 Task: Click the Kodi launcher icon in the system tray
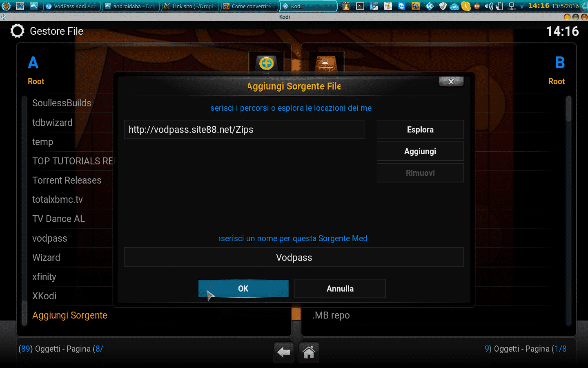430,6
